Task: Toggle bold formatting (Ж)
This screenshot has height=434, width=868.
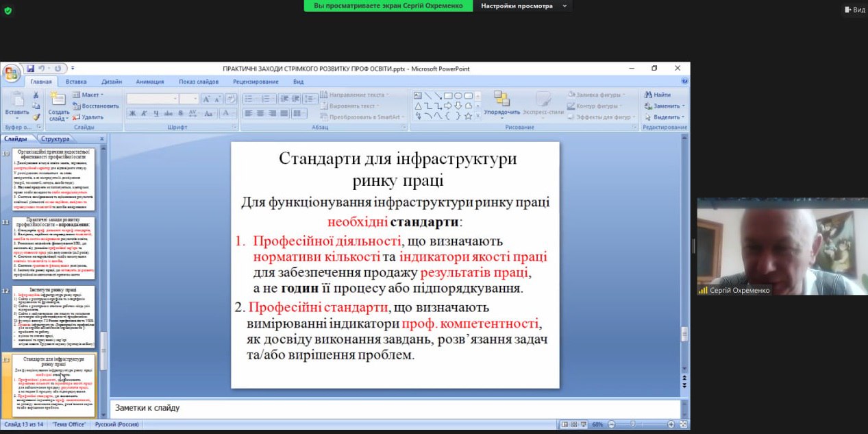Action: click(131, 113)
